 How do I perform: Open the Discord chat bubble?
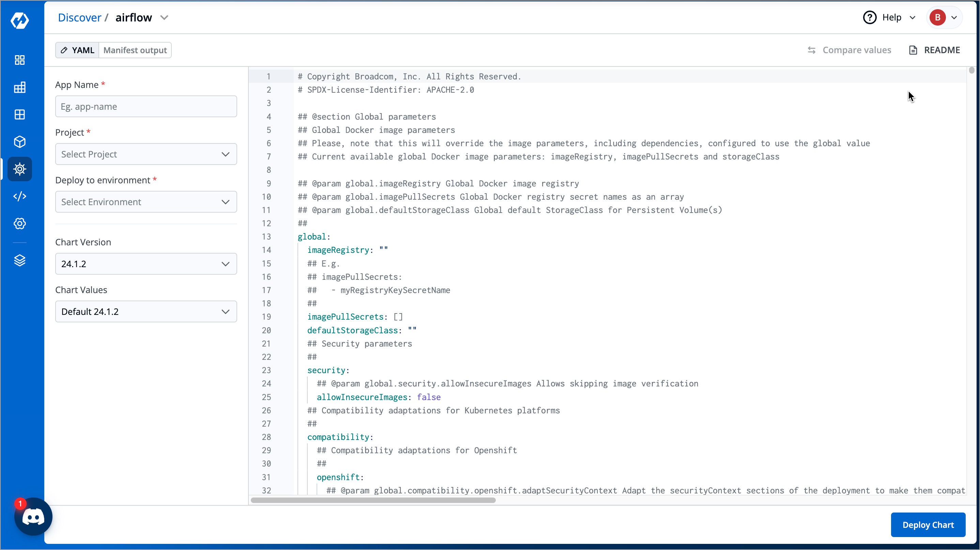point(33,517)
